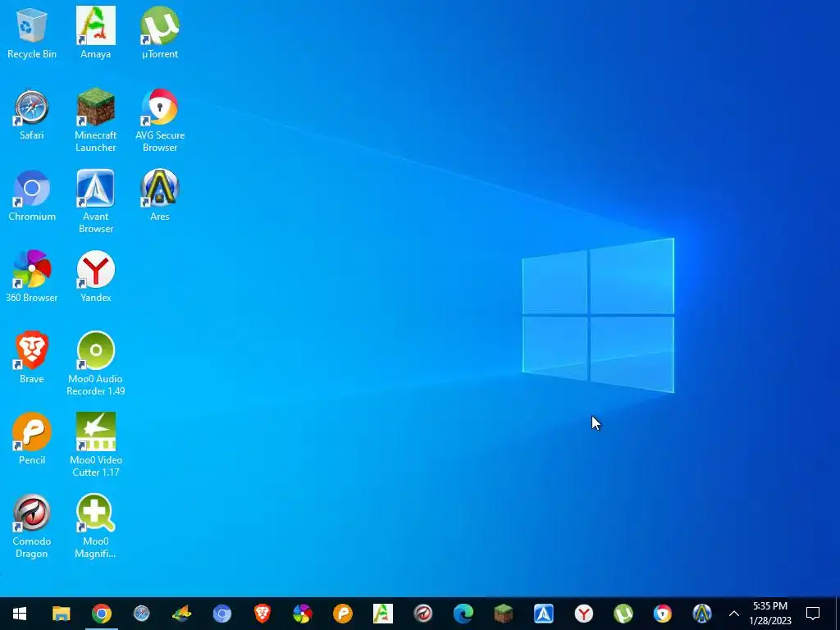This screenshot has height=630, width=840.
Task: Launch Chromium from the taskbar
Action: point(221,614)
